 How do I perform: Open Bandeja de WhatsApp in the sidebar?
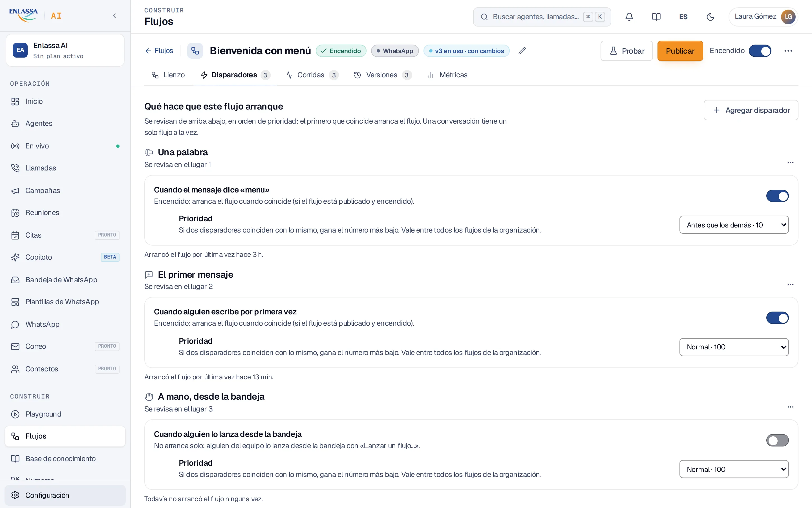click(x=65, y=280)
